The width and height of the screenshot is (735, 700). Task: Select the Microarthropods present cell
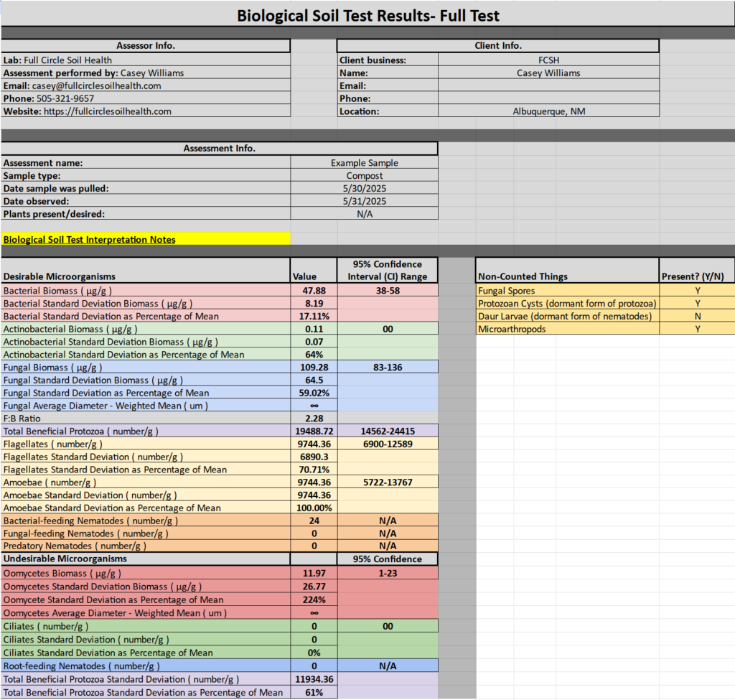point(697,329)
